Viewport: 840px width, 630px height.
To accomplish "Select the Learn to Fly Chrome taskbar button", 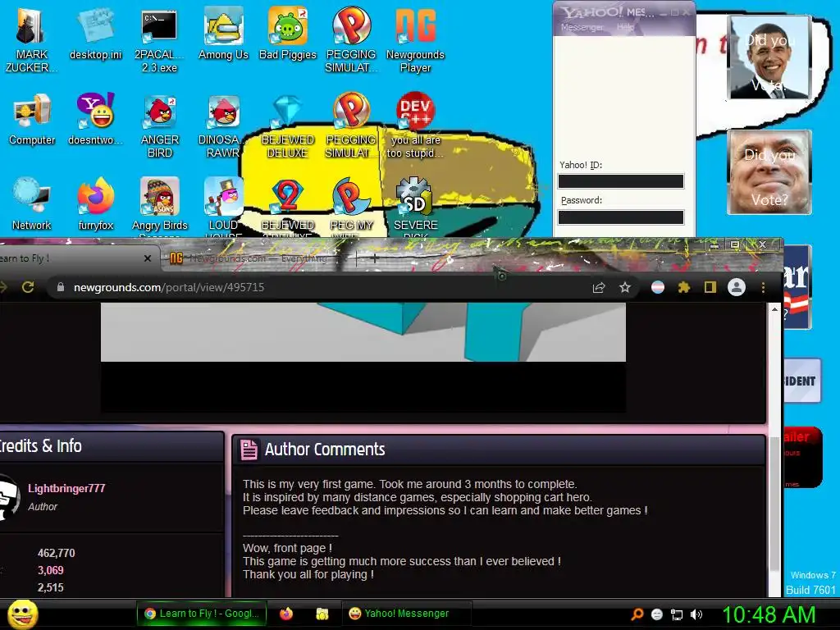I will tap(202, 614).
